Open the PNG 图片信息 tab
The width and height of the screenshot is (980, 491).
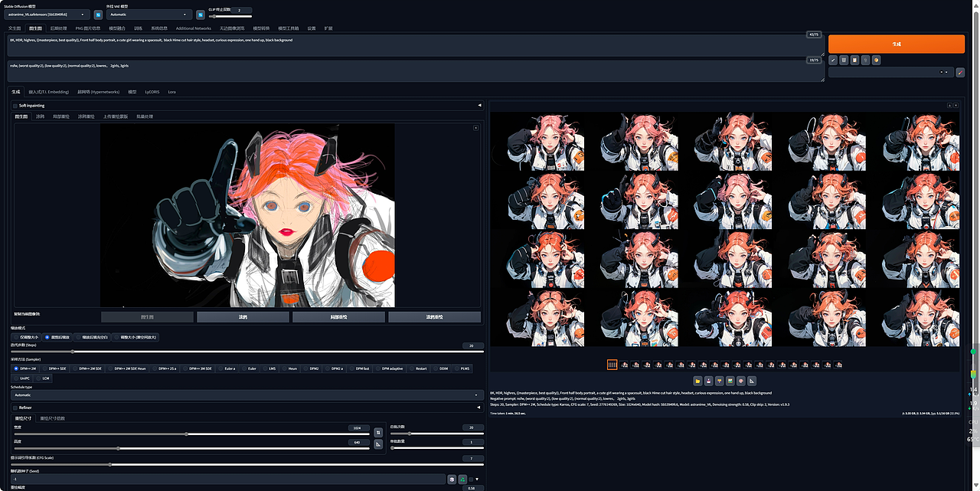pyautogui.click(x=87, y=28)
